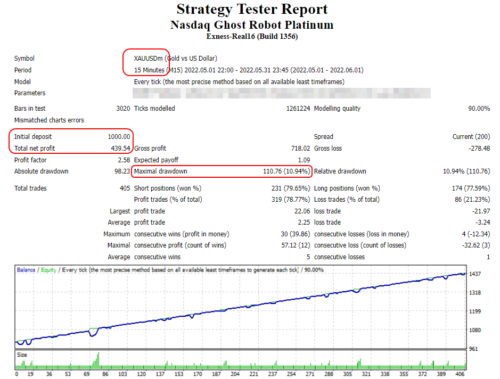
Task: Select the value '231 (79.65%)'
Action: click(291, 188)
